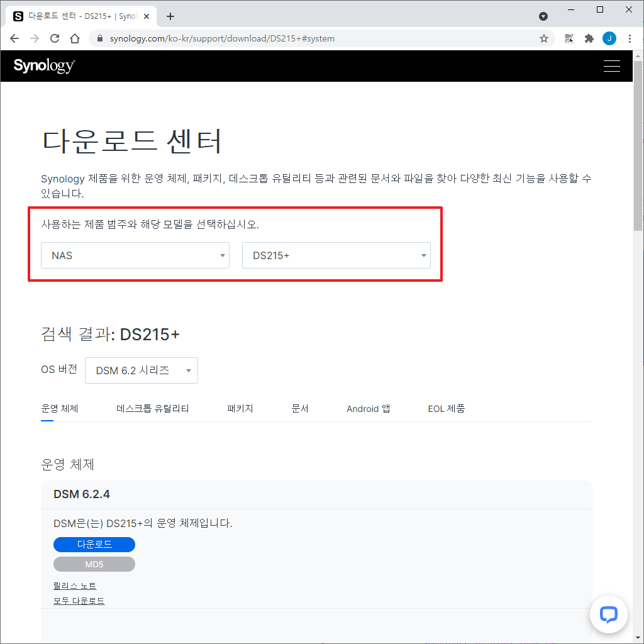This screenshot has height=644, width=644.
Task: Click the scrollbar up arrow
Action: (x=638, y=55)
